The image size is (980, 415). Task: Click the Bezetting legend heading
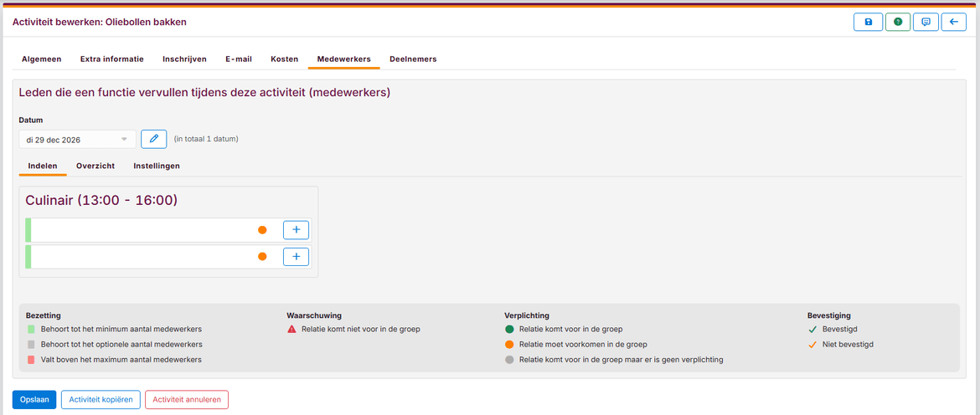click(x=43, y=315)
